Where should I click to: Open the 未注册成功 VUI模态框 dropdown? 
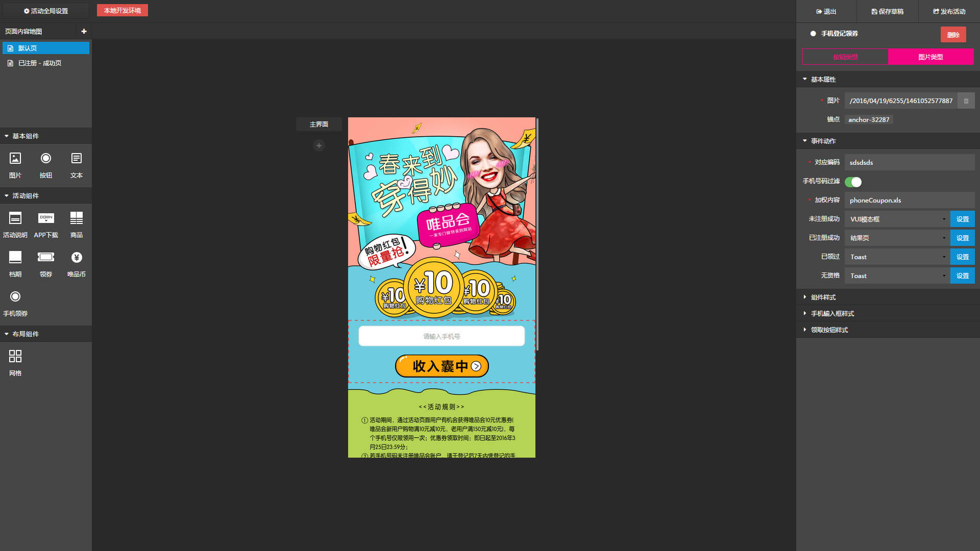(897, 219)
